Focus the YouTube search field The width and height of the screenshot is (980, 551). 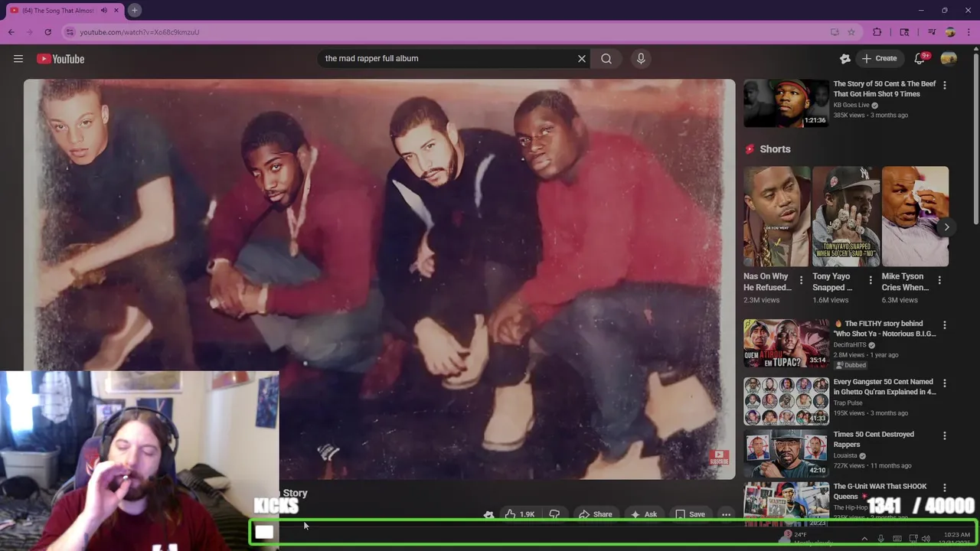pyautogui.click(x=448, y=58)
